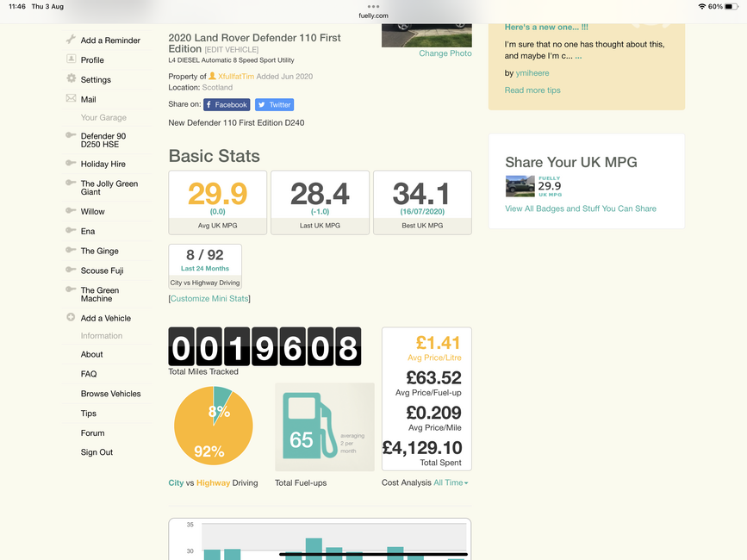Click the key icon beside Scouse Fuji
The image size is (747, 560).
(x=71, y=270)
